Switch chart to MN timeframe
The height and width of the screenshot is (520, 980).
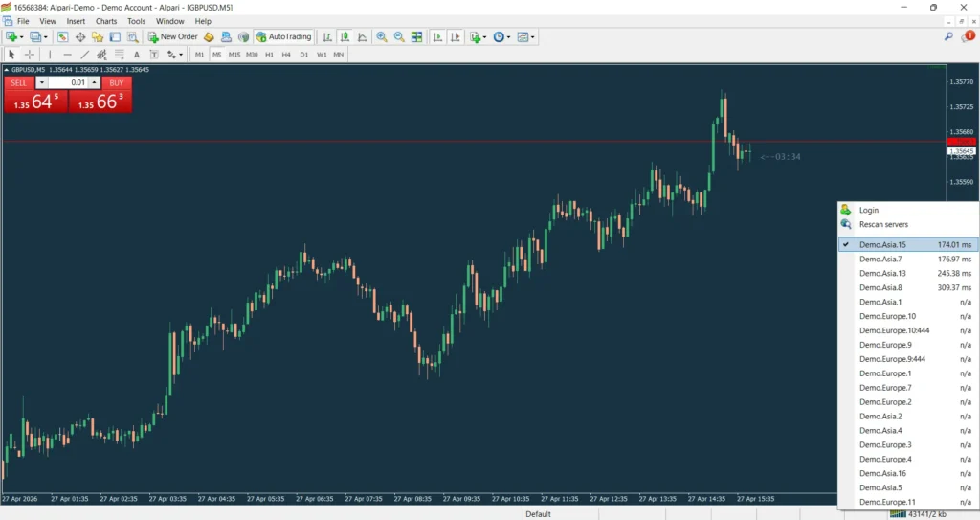(338, 55)
